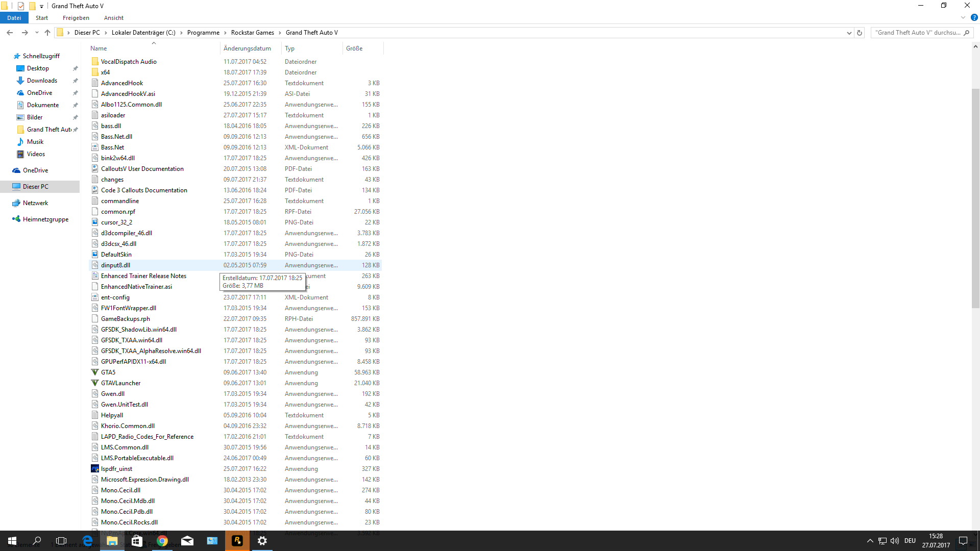Open the Datei menu tab
This screenshot has height=551, width=980.
click(14, 18)
